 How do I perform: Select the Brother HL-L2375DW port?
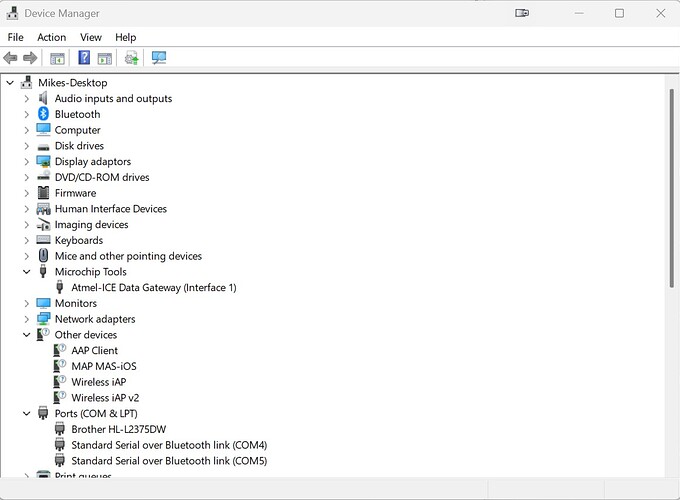click(x=118, y=429)
